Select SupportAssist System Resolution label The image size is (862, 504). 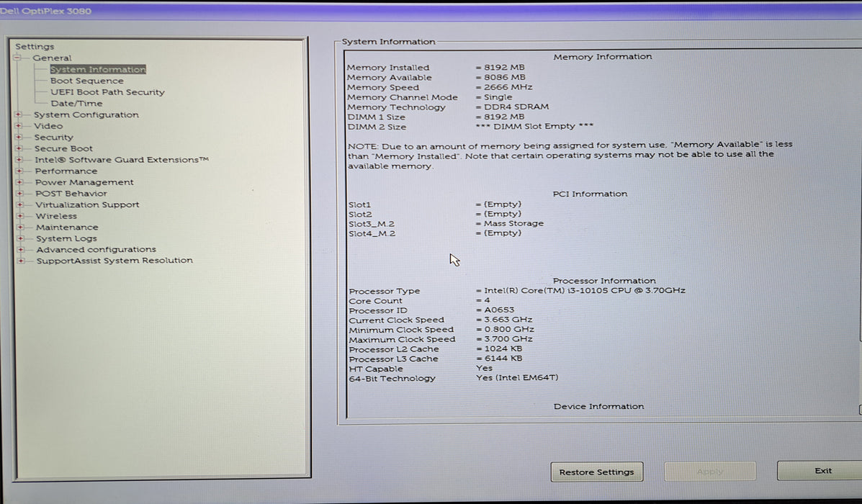(x=115, y=261)
